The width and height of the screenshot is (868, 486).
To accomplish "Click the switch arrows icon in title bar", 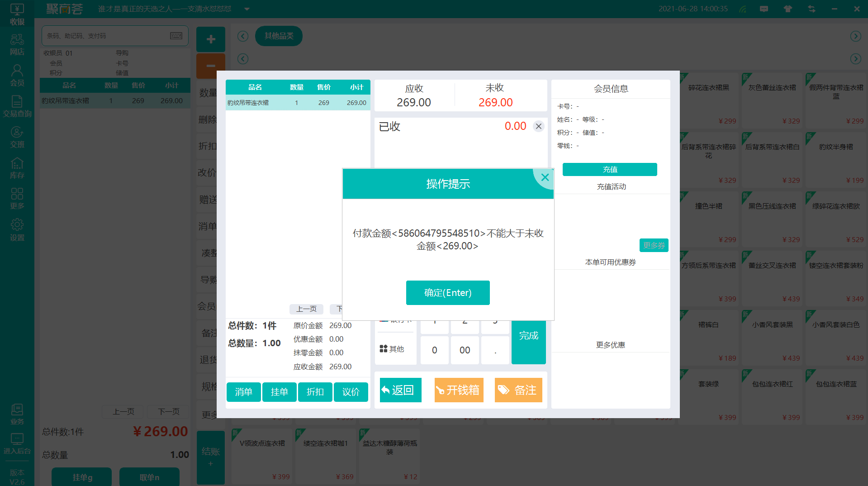I will 812,9.
